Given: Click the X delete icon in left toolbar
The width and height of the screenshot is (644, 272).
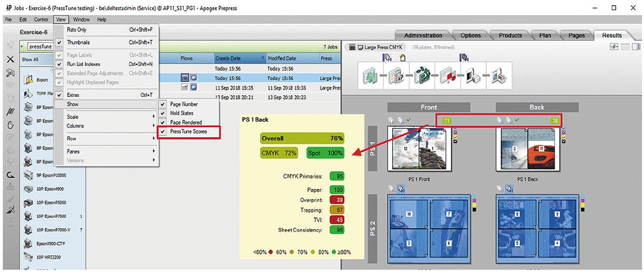Looking at the screenshot, I should click(x=10, y=59).
